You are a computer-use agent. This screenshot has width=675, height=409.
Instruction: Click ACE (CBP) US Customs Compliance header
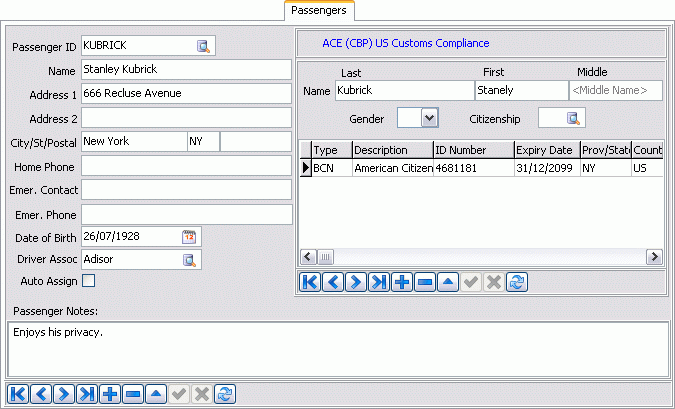click(406, 43)
